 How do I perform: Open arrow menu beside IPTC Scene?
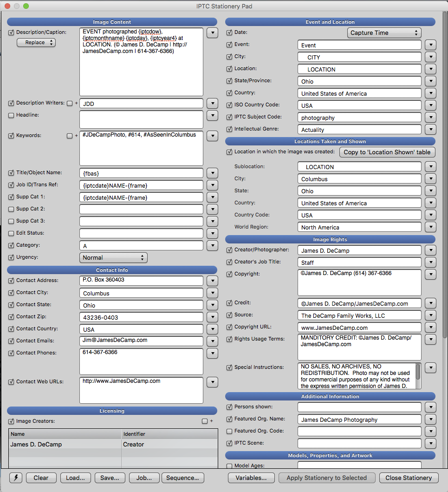pos(431,443)
